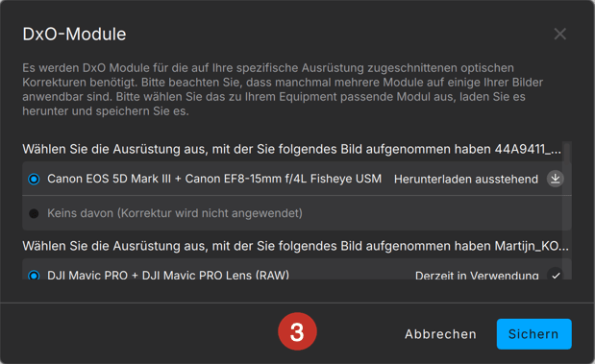Click the red number 3 badge

point(297,331)
